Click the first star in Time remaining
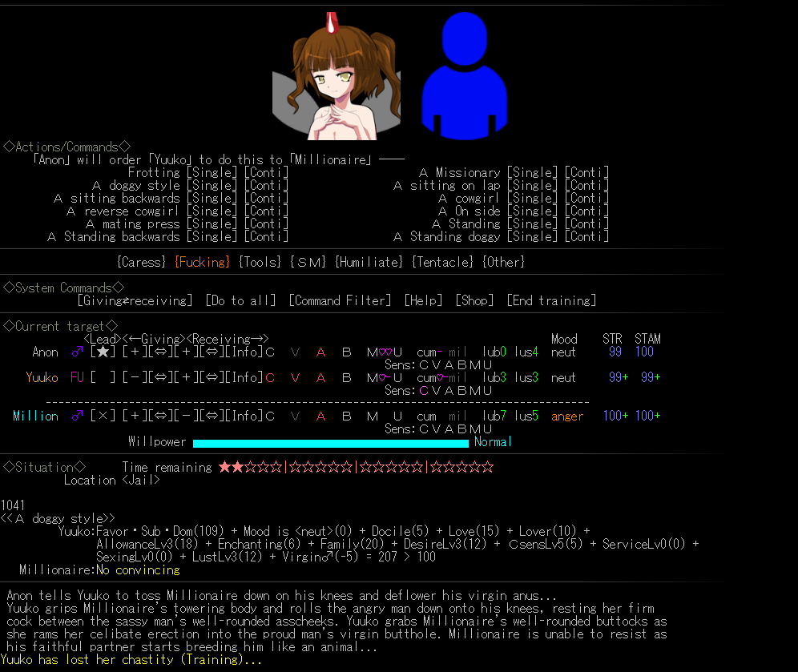 [x=224, y=467]
